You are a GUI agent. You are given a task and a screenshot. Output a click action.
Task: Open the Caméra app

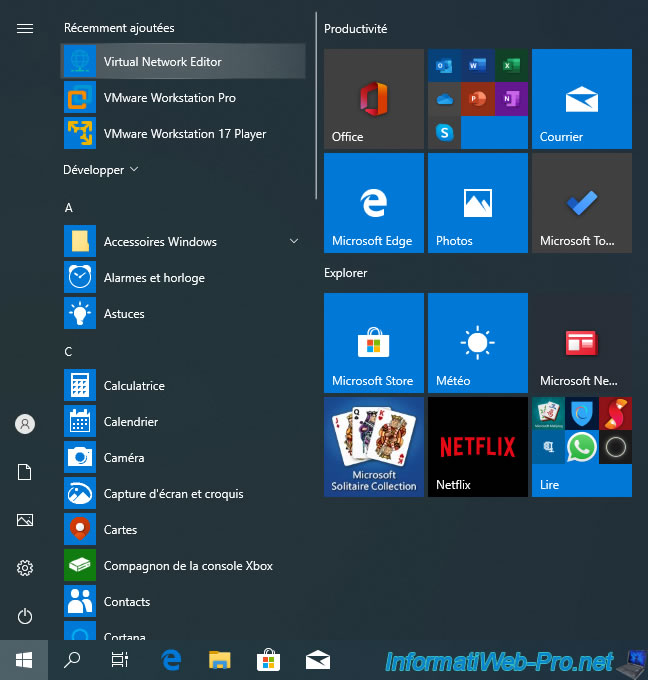183,458
